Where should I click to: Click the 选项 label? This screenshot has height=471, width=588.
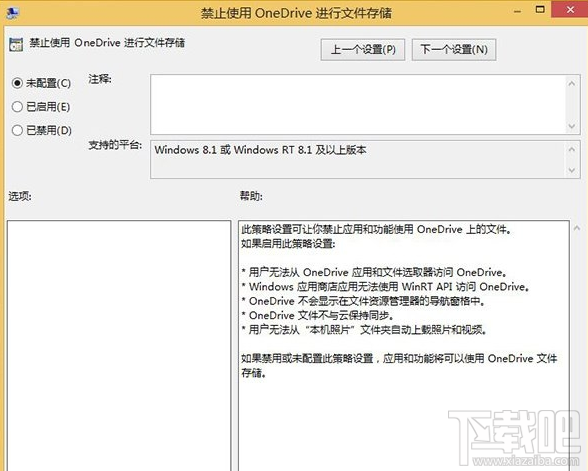pos(20,196)
